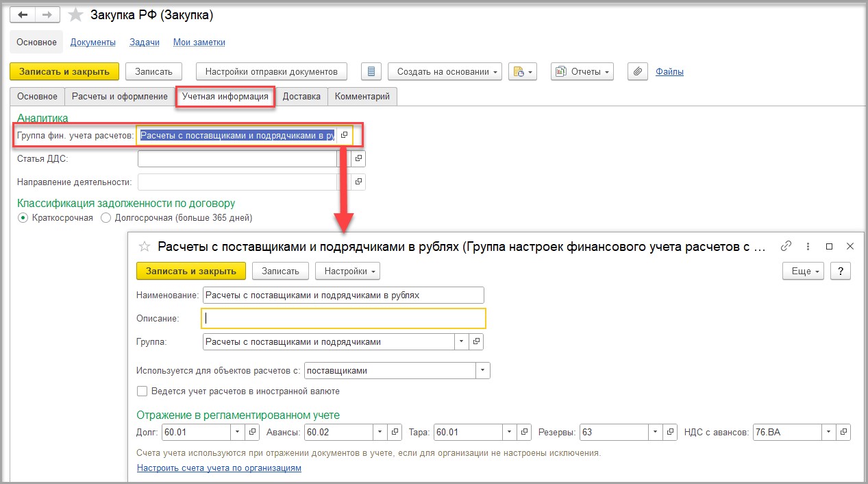
Task: Open Статья ДДС field element button
Action: pos(358,159)
